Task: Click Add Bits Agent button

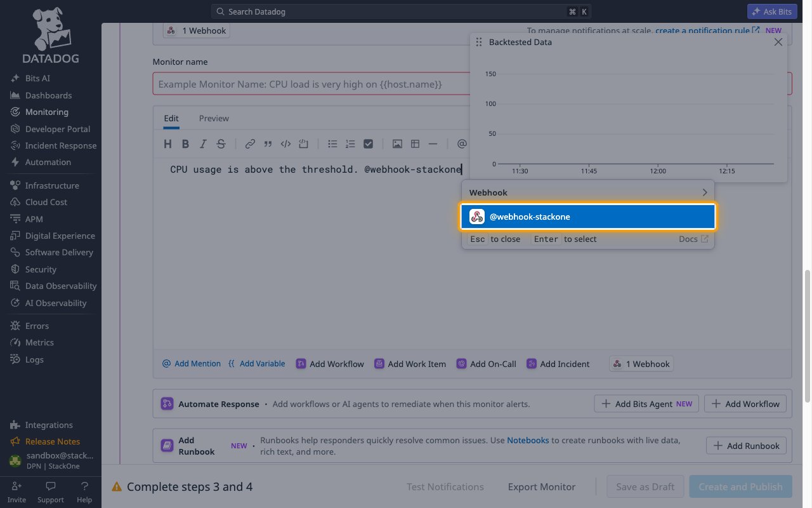Action: (646, 404)
